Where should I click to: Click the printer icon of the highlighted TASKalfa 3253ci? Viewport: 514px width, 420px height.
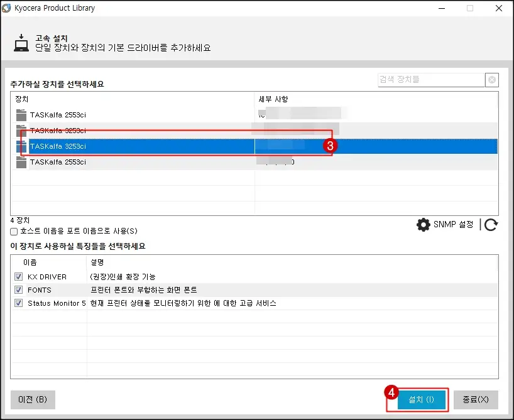21,146
